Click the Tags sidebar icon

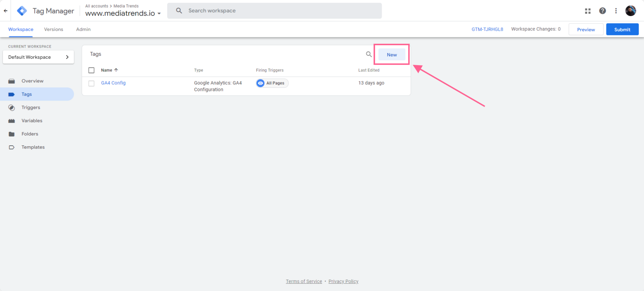(12, 94)
